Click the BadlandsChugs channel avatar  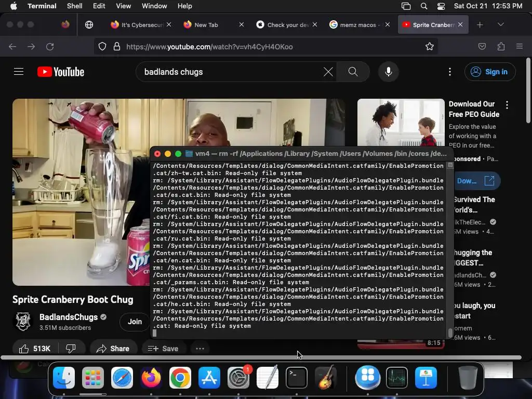(23, 321)
